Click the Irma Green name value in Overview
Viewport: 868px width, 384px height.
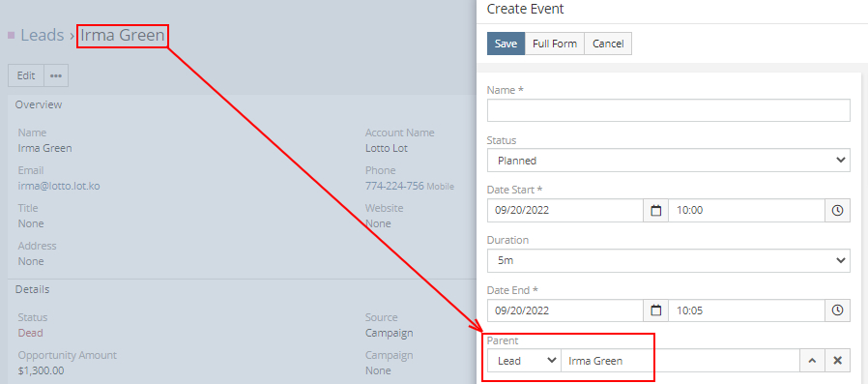tap(44, 149)
